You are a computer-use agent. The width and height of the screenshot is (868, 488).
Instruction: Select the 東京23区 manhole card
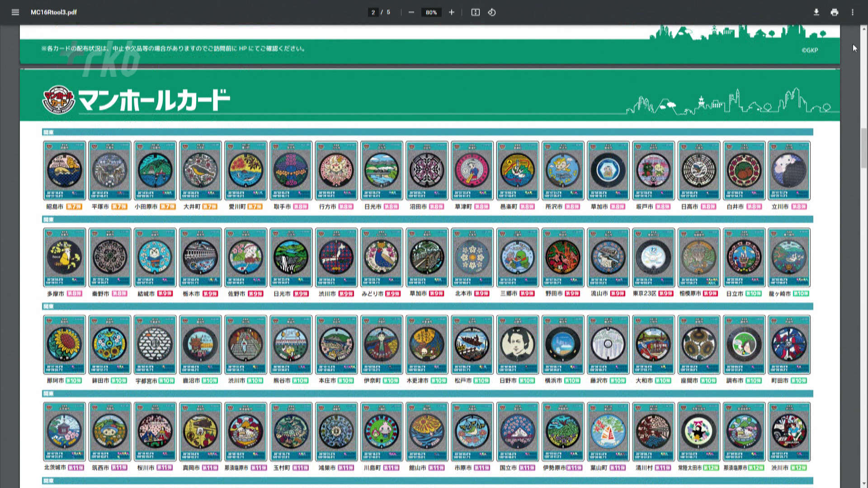[653, 258]
